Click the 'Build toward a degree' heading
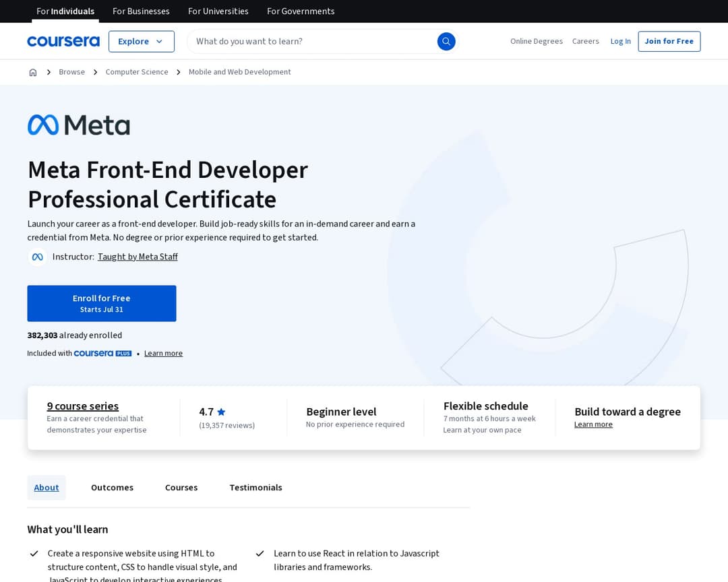 coord(628,412)
